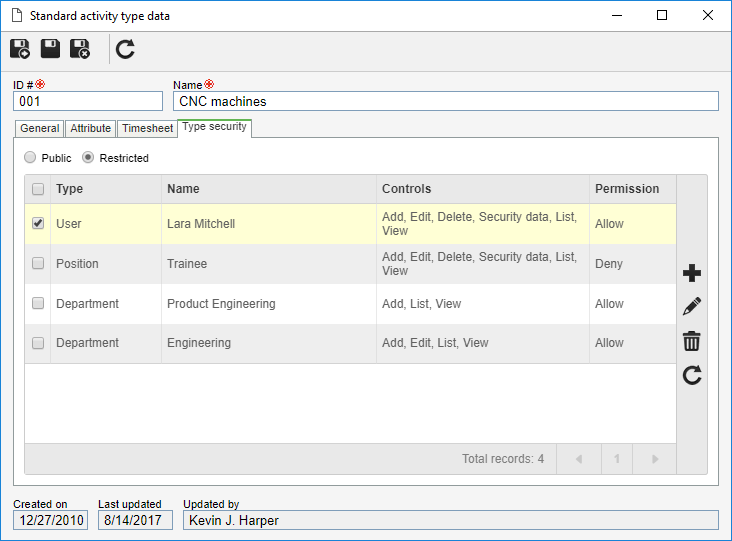This screenshot has width=732, height=541.
Task: Click the Last updated date field
Action: (135, 520)
